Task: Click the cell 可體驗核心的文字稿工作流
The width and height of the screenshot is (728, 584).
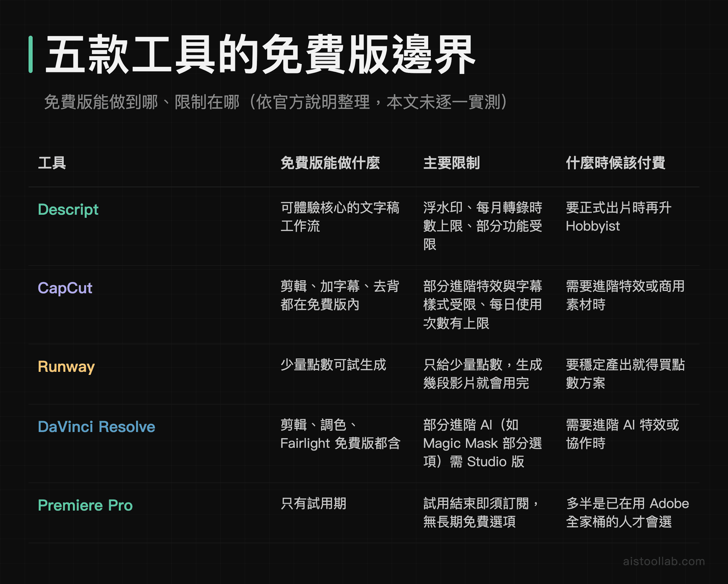Action: point(340,217)
